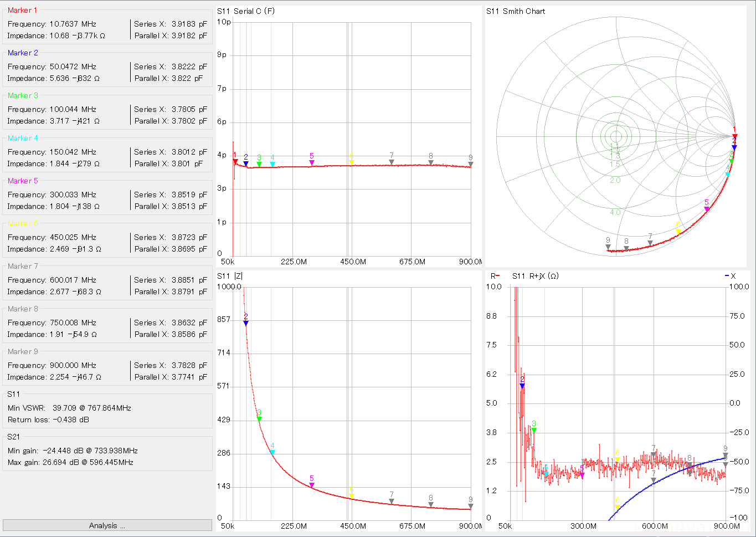The height and width of the screenshot is (537, 756).
Task: Click the frequency value 10.7637 MHz
Action: [73, 24]
